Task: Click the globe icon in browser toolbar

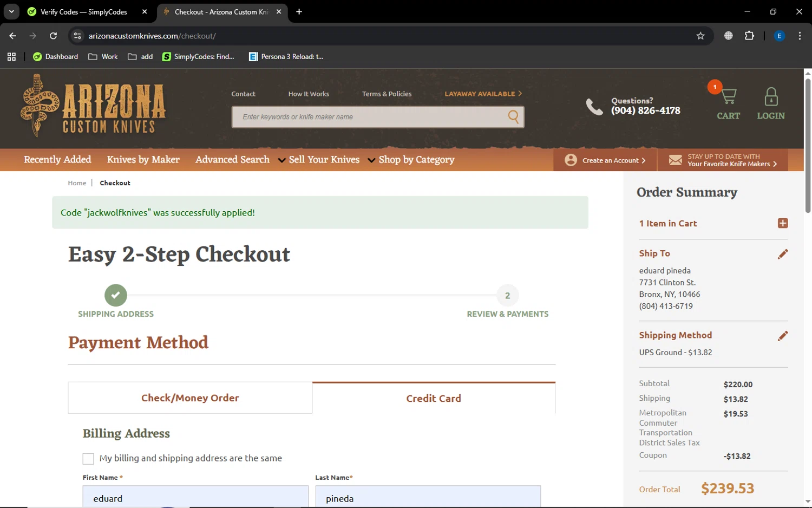Action: pyautogui.click(x=729, y=36)
